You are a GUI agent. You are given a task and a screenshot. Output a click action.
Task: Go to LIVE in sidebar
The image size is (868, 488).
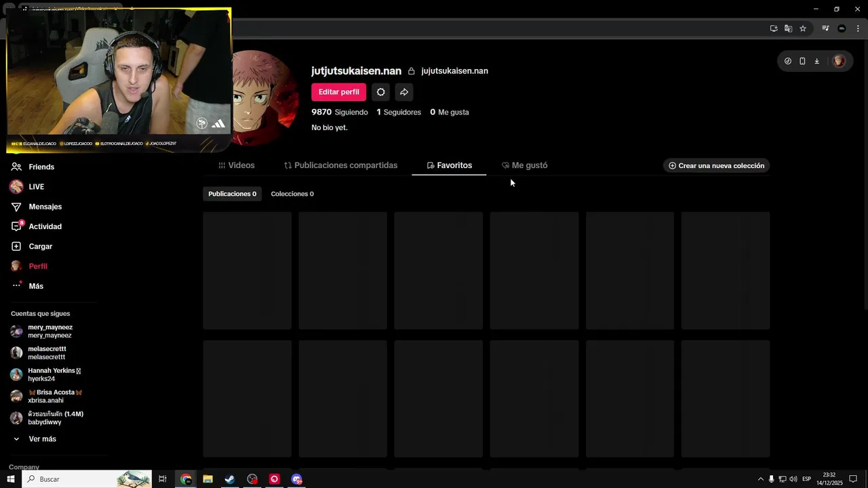27,187
